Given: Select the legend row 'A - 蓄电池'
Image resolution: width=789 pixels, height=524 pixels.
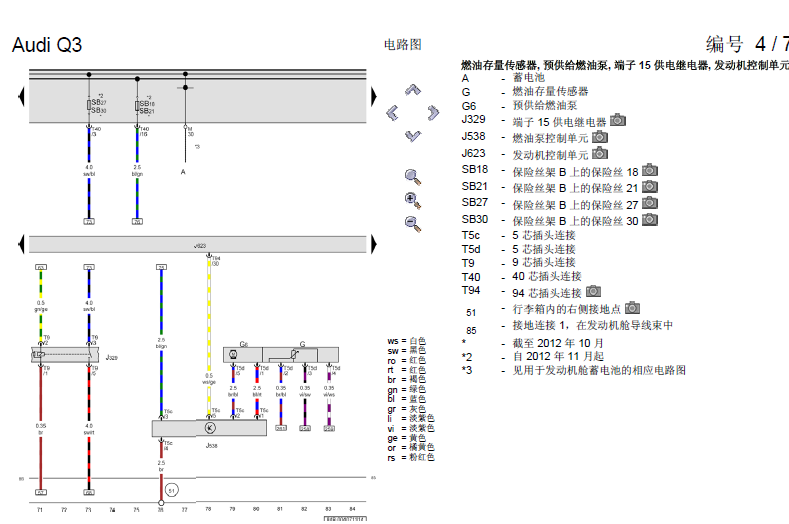Looking at the screenshot, I should [x=503, y=78].
